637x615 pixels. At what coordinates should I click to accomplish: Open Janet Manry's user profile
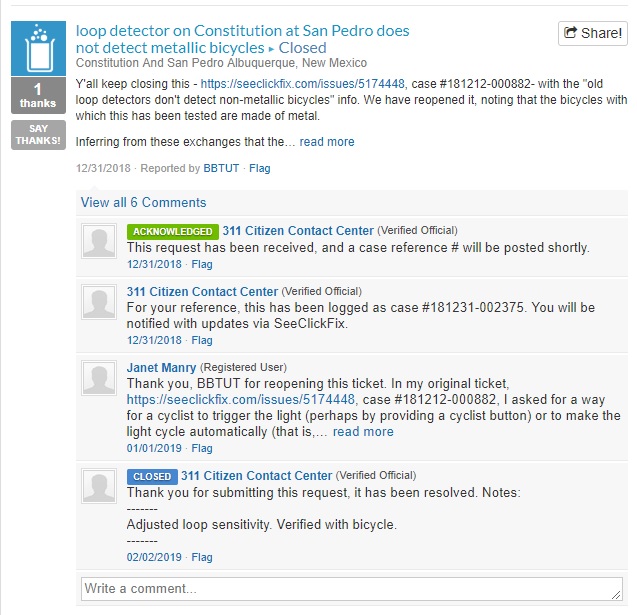pyautogui.click(x=160, y=368)
